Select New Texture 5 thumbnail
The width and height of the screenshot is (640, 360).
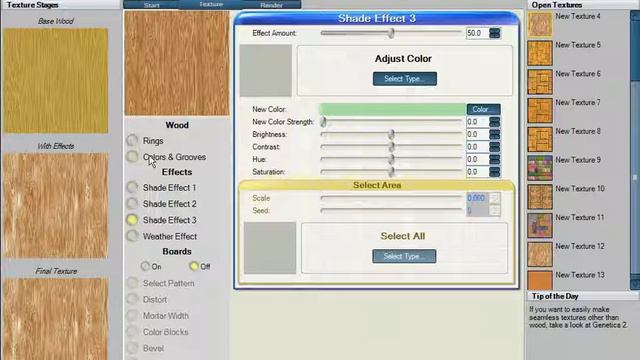pos(540,53)
